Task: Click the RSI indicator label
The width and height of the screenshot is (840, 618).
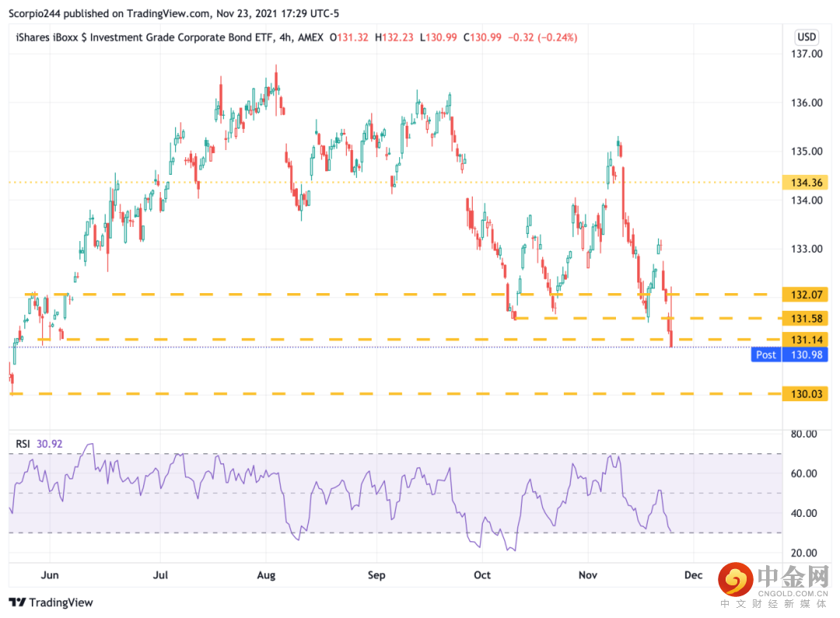Action: 23,444
